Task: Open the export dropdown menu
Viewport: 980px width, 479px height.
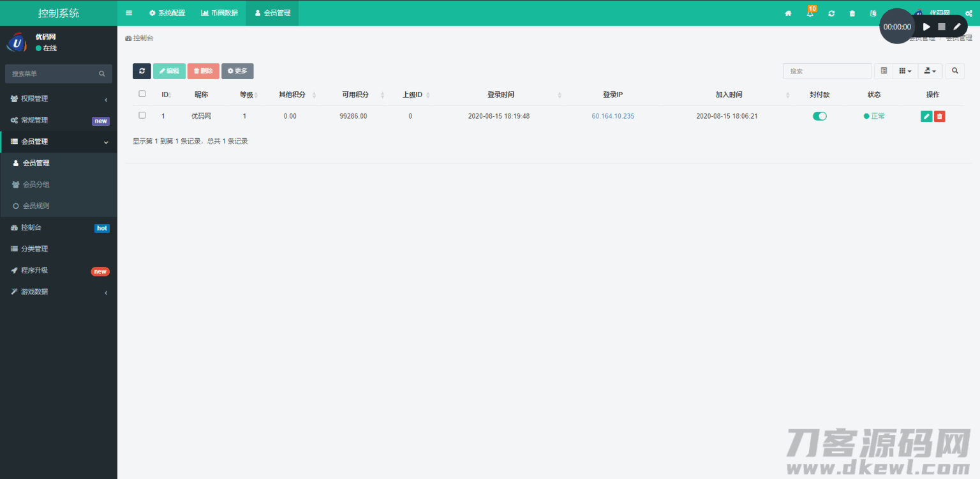Action: pyautogui.click(x=930, y=71)
